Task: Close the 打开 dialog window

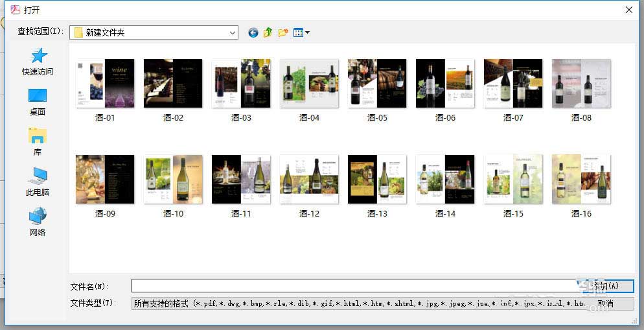Action: 629,10
